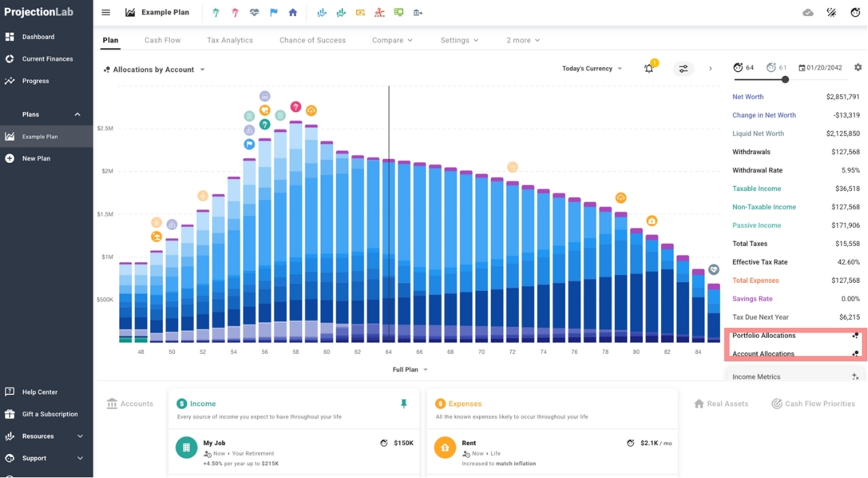The height and width of the screenshot is (478, 868).
Task: Click the age timeline slider handle
Action: (x=785, y=79)
